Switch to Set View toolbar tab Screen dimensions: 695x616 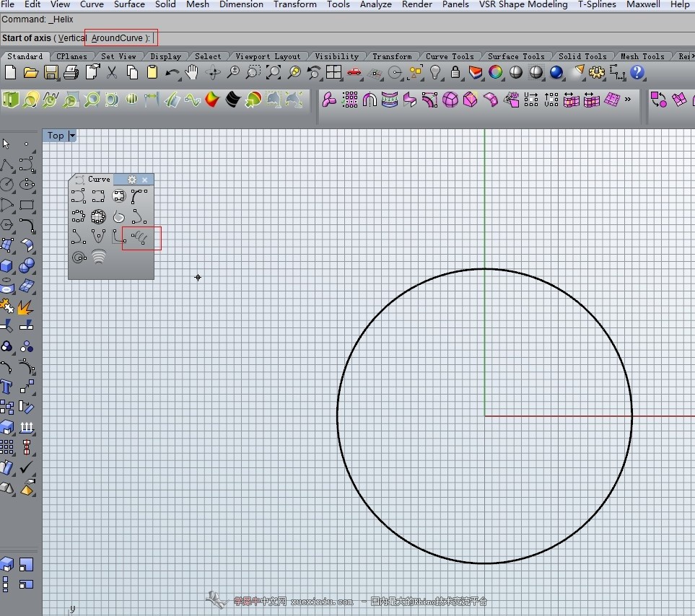point(118,56)
